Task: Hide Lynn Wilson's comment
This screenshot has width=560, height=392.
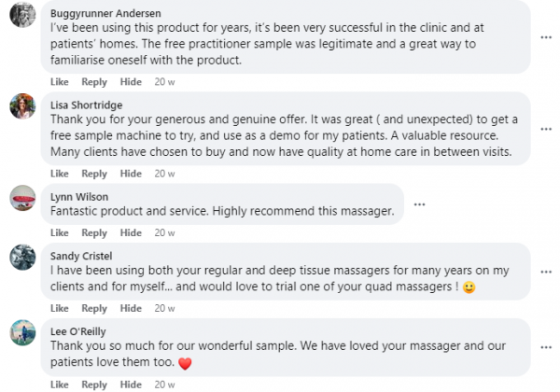Action: point(131,233)
